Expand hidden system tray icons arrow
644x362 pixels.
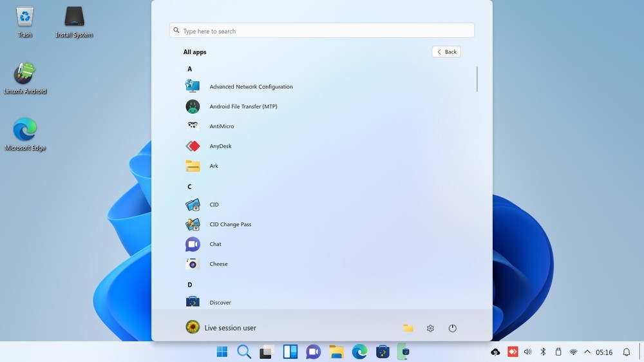coord(587,352)
